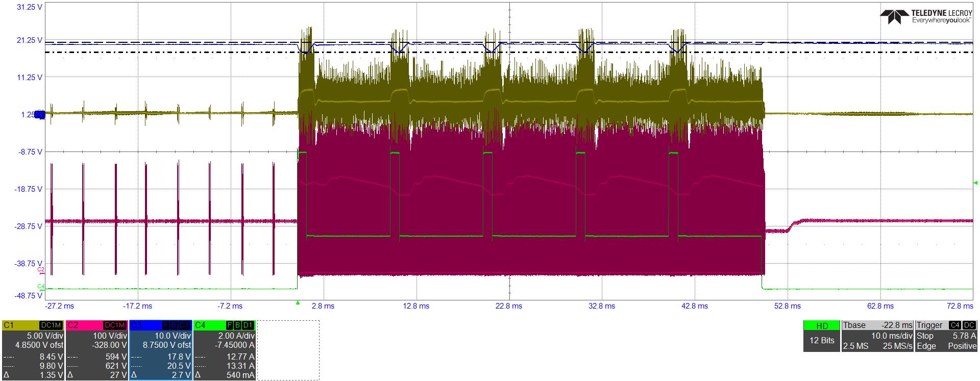This screenshot has height=381, width=980.
Task: Click the 2.8 ms time axis label
Action: tap(323, 306)
